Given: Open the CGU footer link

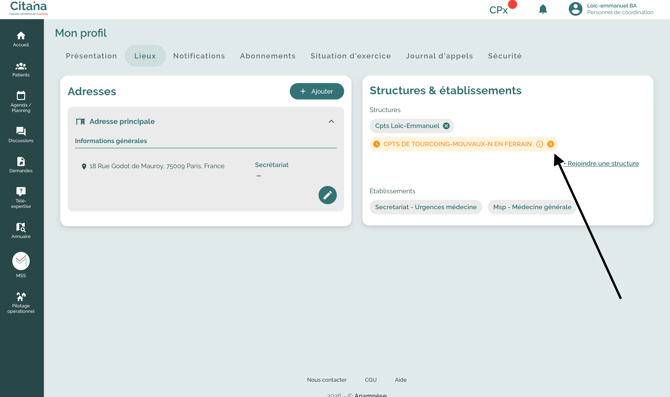Looking at the screenshot, I should point(370,380).
